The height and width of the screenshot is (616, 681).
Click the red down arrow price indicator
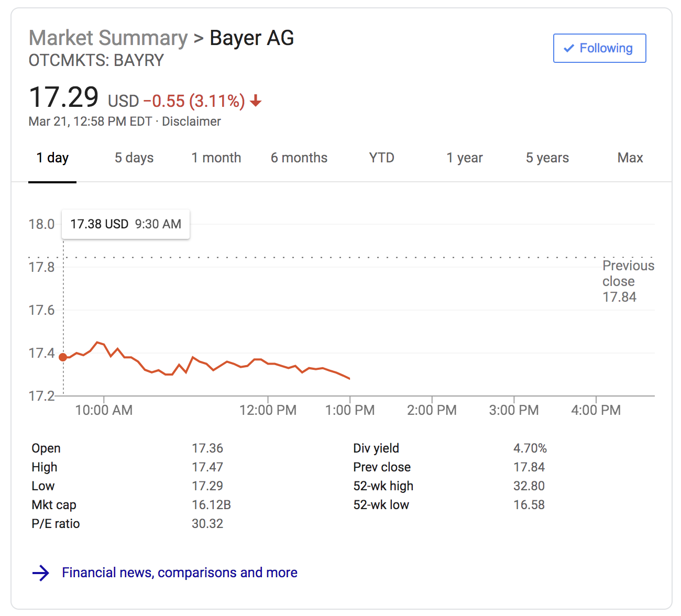[x=256, y=101]
